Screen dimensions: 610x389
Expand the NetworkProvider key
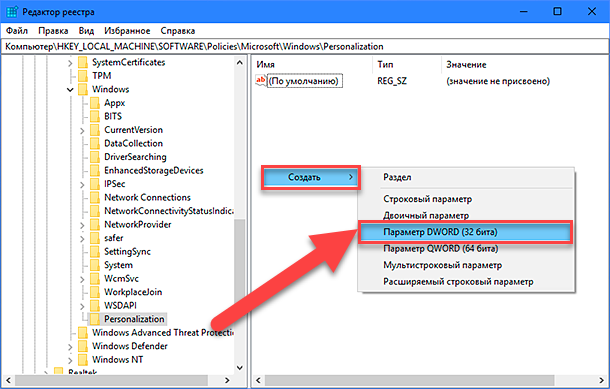tap(82, 225)
